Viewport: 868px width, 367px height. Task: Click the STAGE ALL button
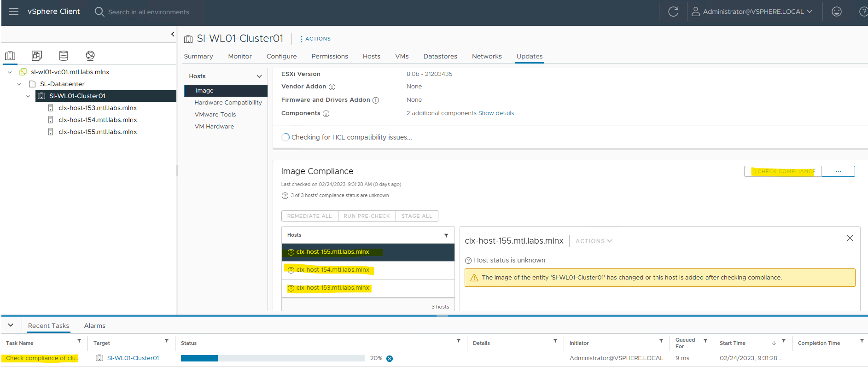click(417, 216)
